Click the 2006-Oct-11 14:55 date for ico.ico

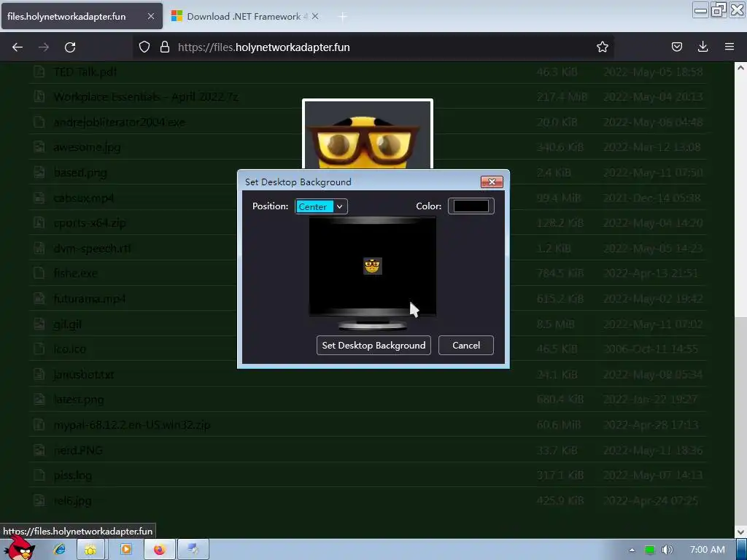click(x=650, y=349)
